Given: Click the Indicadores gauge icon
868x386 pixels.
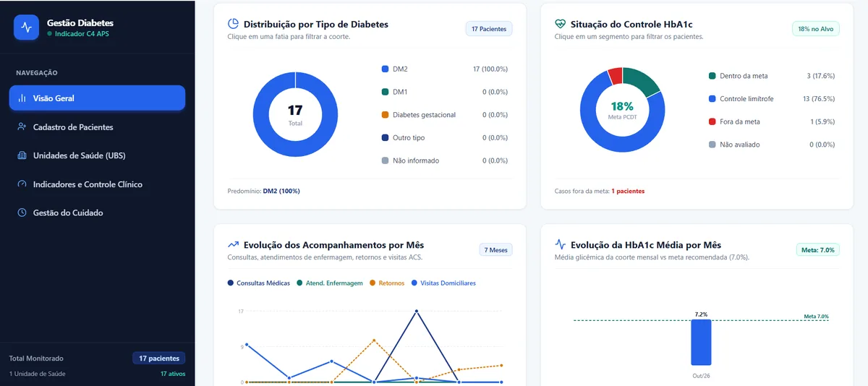Looking at the screenshot, I should click(22, 184).
